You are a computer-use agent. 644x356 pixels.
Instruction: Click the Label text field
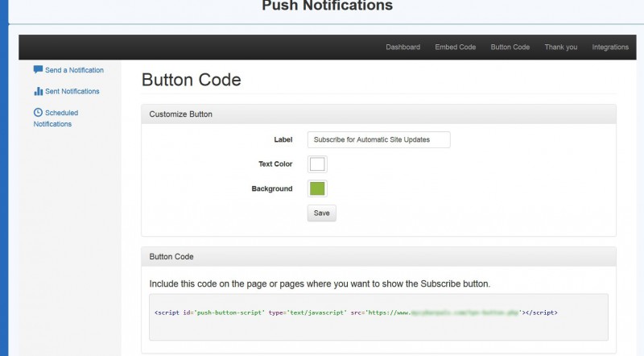point(378,140)
